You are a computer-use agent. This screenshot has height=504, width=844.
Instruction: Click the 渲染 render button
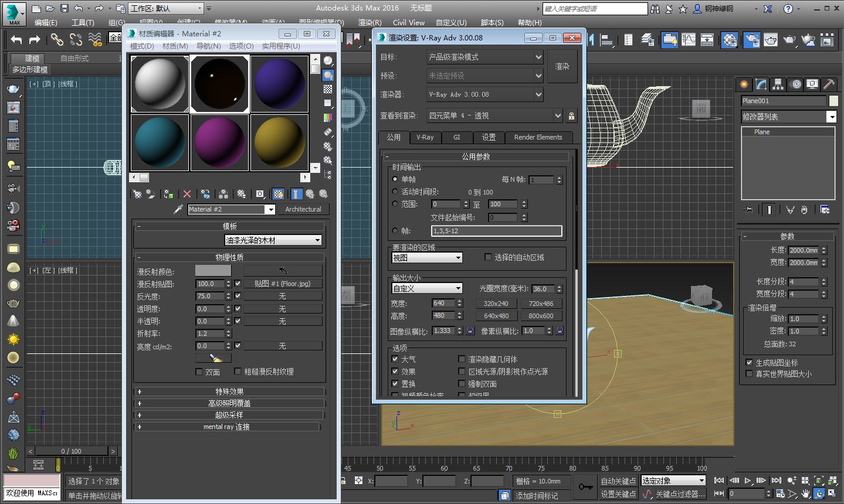pos(562,66)
